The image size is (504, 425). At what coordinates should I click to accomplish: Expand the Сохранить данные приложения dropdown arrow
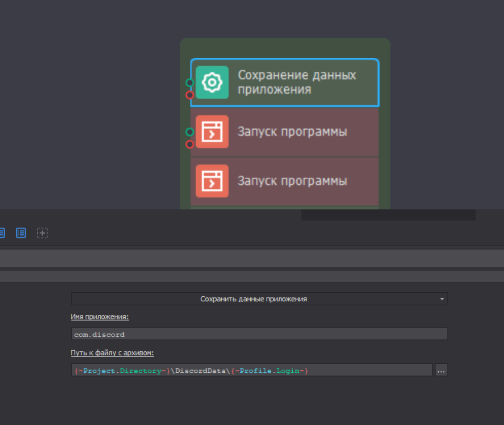[442, 299]
